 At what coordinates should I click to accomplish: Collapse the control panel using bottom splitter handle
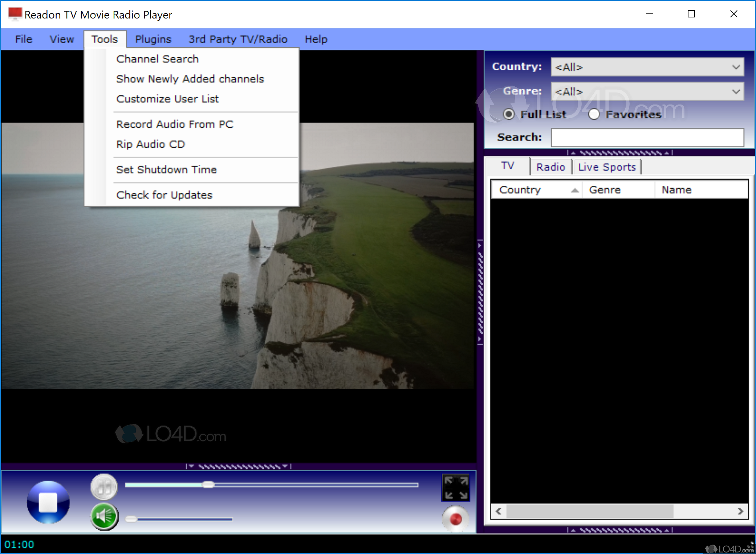point(239,466)
